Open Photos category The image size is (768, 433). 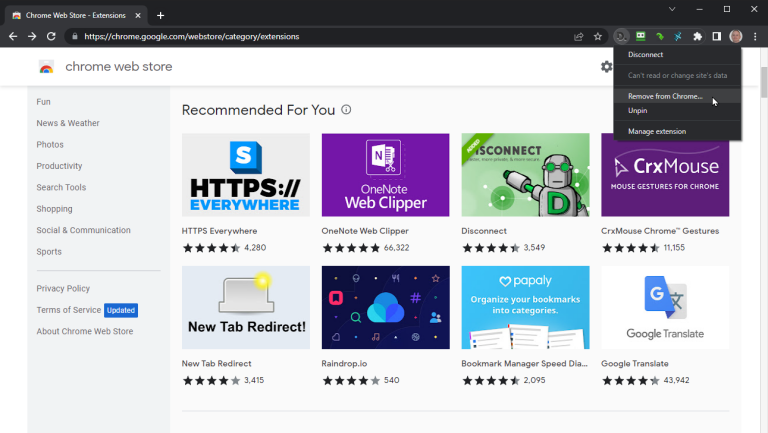50,144
